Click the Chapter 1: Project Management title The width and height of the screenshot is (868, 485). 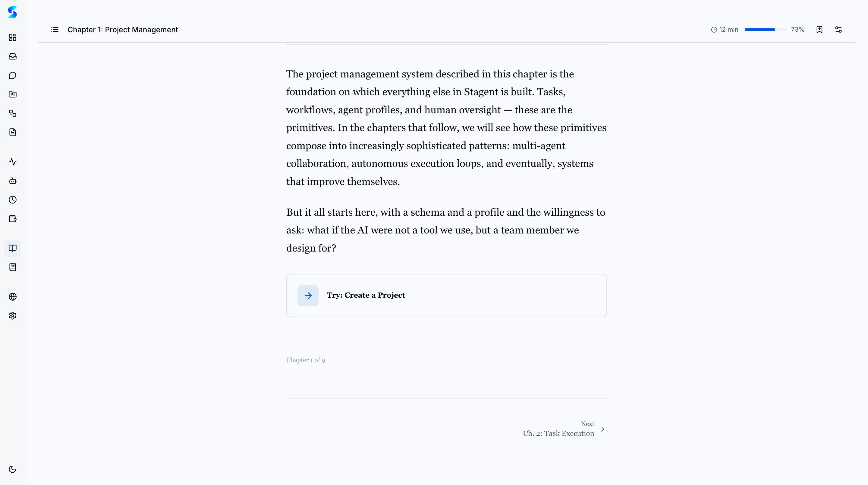tap(123, 30)
